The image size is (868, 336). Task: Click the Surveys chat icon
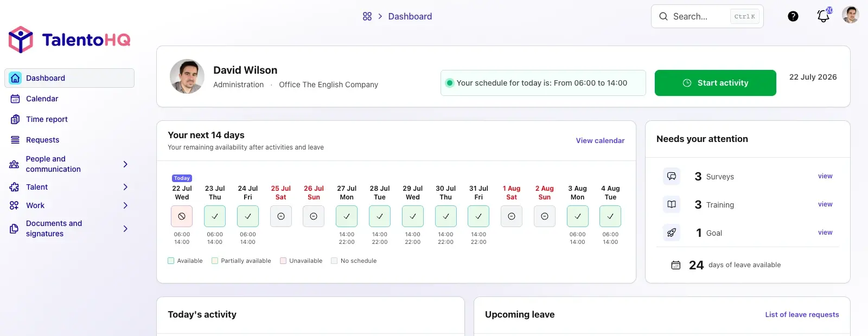click(672, 176)
